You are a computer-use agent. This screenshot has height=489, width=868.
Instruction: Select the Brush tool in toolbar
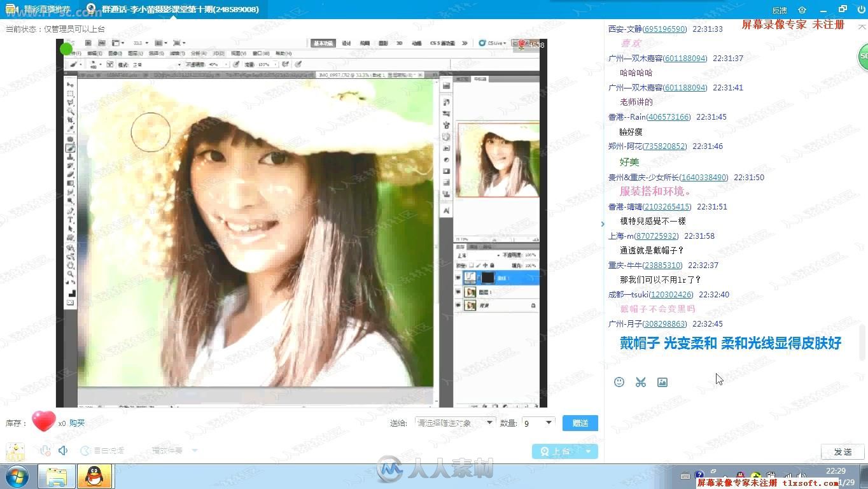[70, 148]
